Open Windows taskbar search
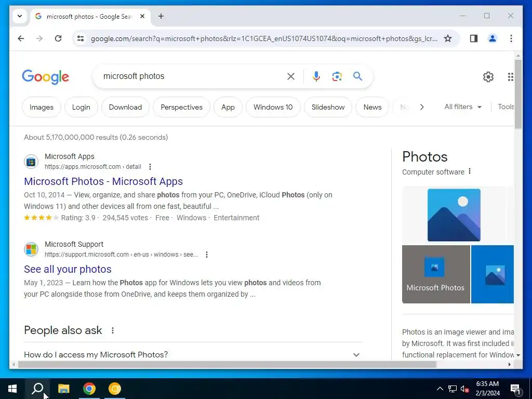Image resolution: width=532 pixels, height=399 pixels. click(37, 389)
